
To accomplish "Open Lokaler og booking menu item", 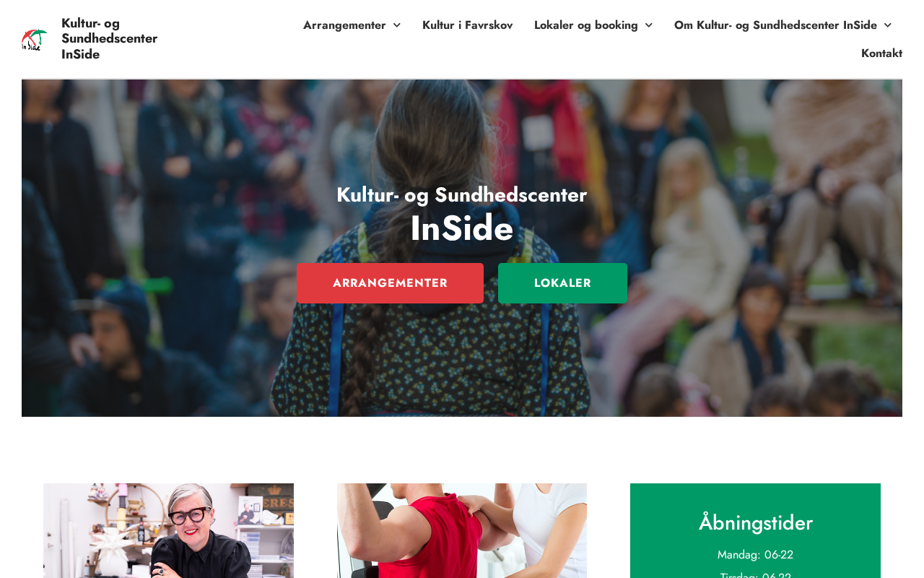I will point(586,25).
